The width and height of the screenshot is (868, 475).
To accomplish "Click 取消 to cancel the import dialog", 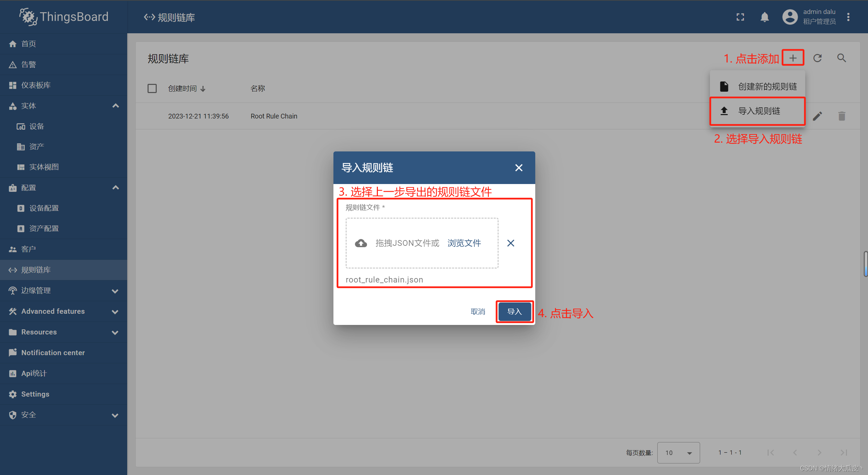I will tap(478, 312).
